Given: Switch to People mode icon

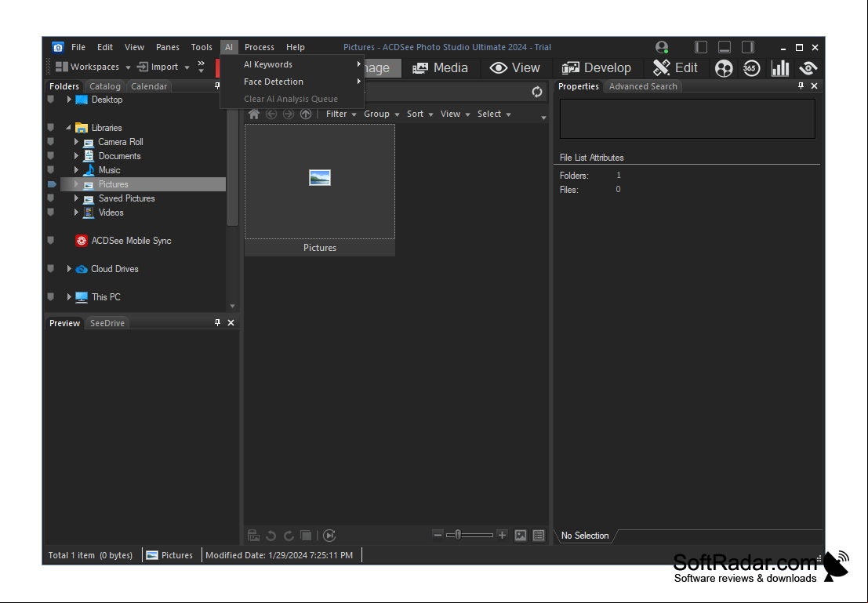Looking at the screenshot, I should tap(724, 68).
